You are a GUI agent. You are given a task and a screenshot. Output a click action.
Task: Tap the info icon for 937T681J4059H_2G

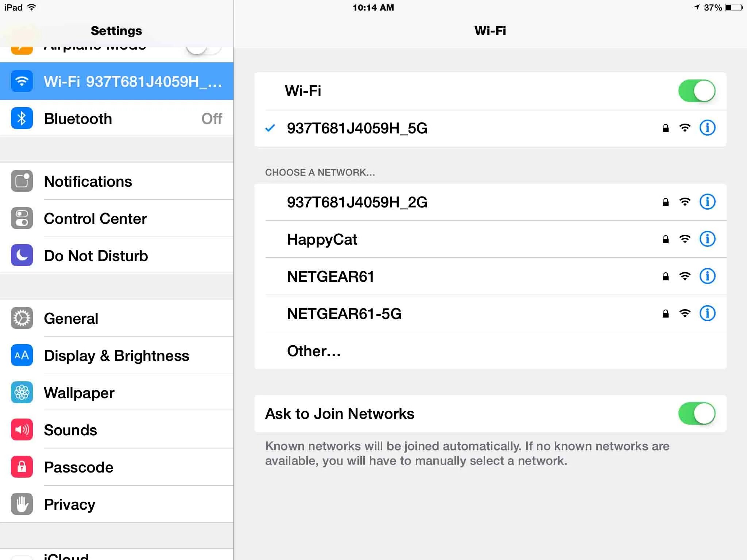[706, 202]
